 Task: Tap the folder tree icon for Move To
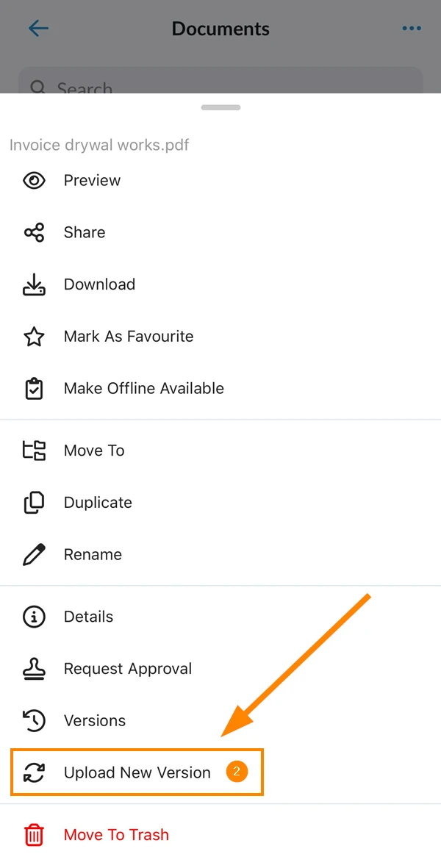[x=35, y=451]
